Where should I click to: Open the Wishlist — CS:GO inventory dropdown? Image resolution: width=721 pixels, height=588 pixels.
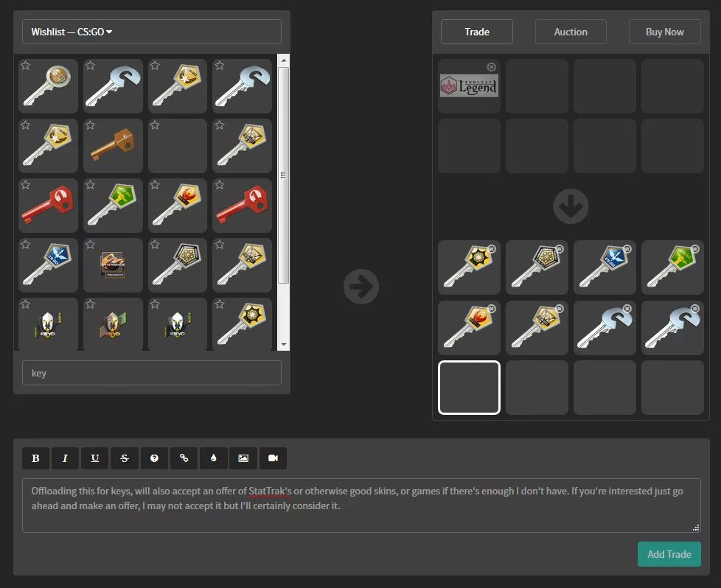tap(152, 32)
